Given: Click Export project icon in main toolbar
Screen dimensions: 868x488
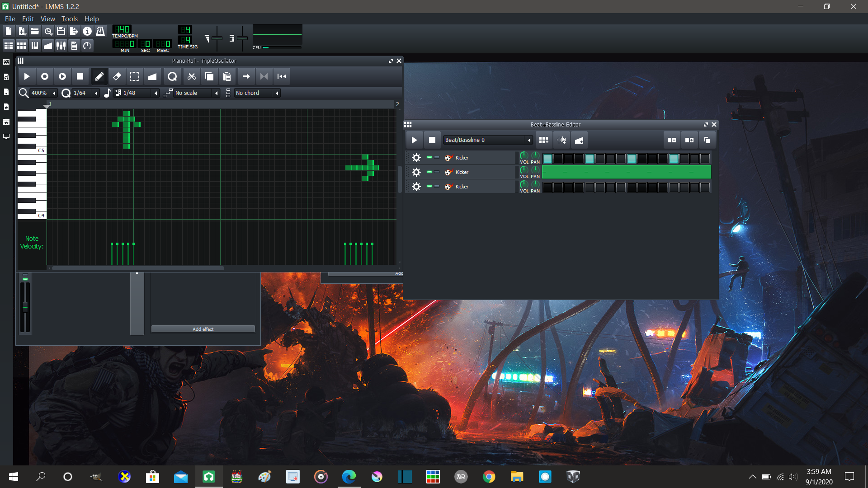Looking at the screenshot, I should coord(74,31).
